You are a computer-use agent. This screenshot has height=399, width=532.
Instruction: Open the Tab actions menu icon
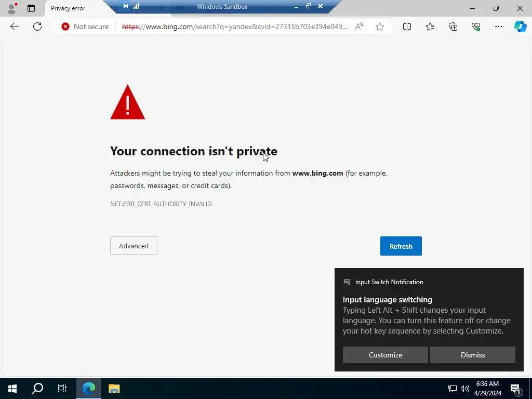click(31, 8)
